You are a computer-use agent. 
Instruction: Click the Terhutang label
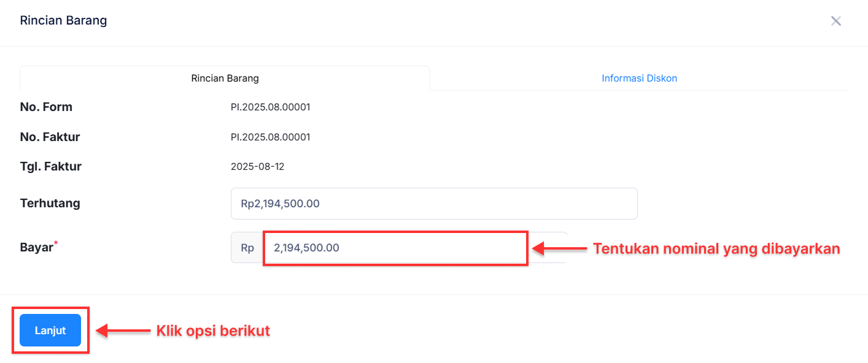[50, 204]
